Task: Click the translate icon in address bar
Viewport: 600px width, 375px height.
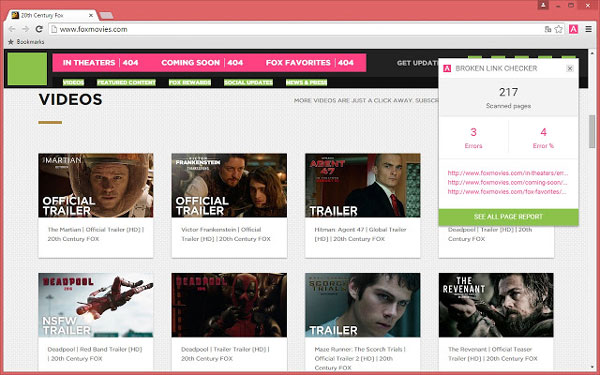Action: pyautogui.click(x=548, y=29)
